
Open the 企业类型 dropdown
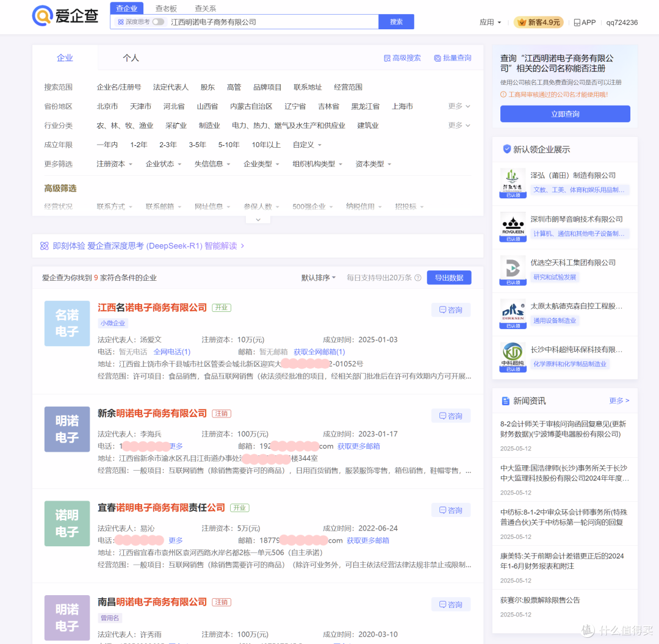coord(261,164)
